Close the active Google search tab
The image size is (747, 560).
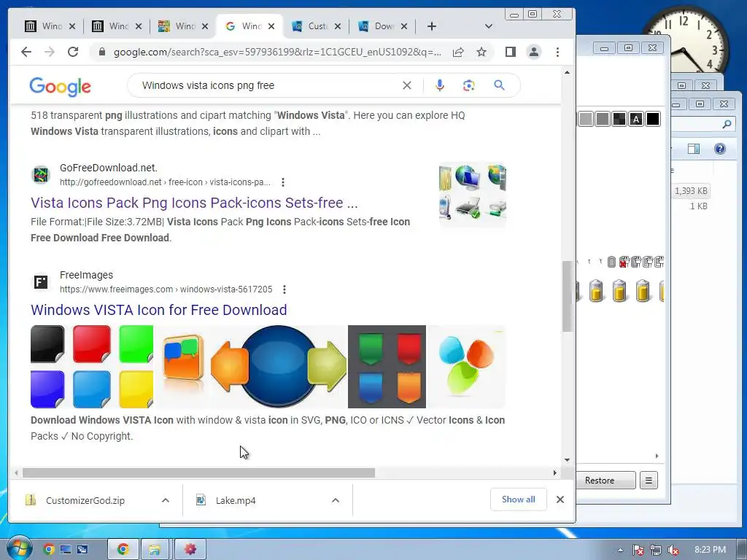click(x=271, y=26)
